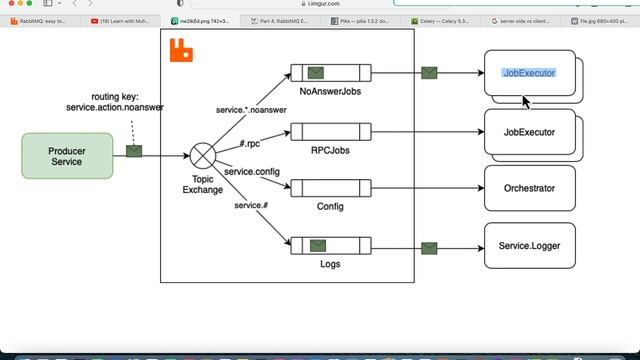Click the "Topic Exchange" label
This screenshot has height=360, width=640.
point(203,184)
